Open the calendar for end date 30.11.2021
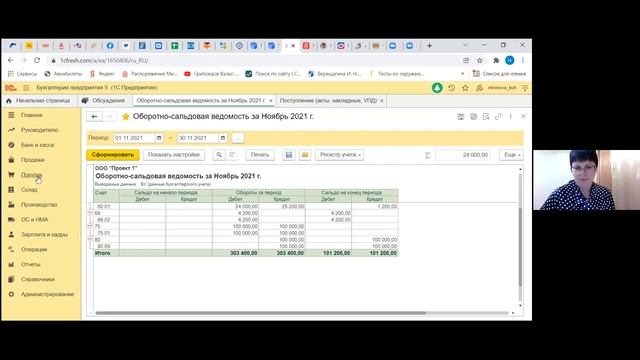This screenshot has width=640, height=360. point(222,138)
